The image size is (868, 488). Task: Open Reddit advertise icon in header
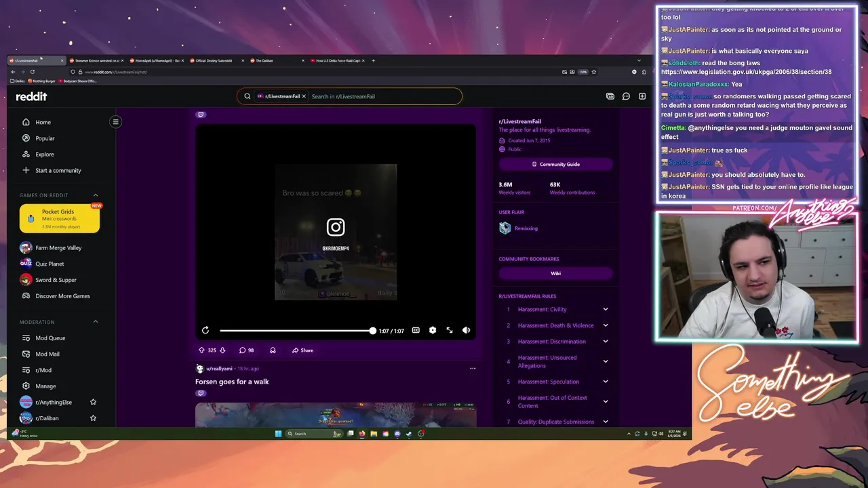pyautogui.click(x=610, y=96)
